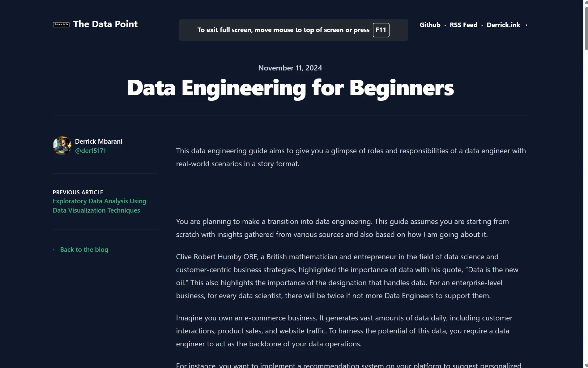
Task: Open the Github link in navigation
Action: point(430,25)
